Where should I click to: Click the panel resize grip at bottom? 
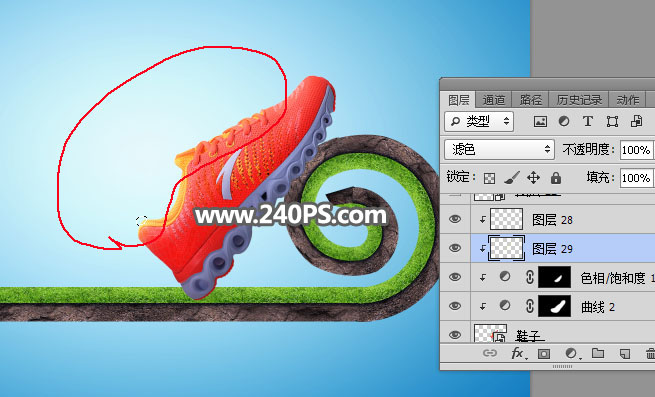pos(562,366)
